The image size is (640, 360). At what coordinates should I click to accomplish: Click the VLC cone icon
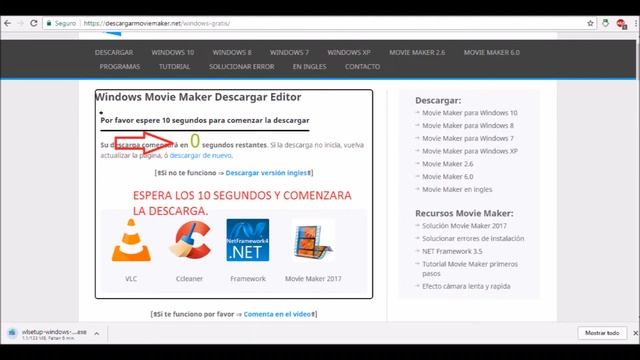(131, 240)
